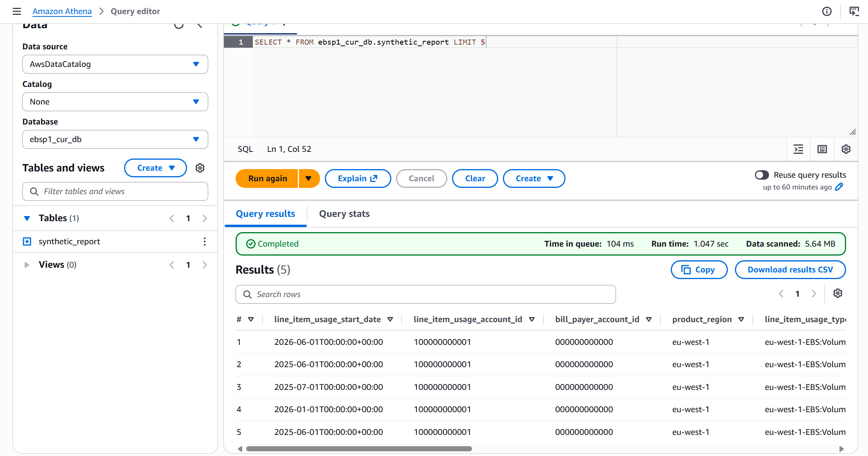
Task: Go to next Tables page
Action: (205, 218)
